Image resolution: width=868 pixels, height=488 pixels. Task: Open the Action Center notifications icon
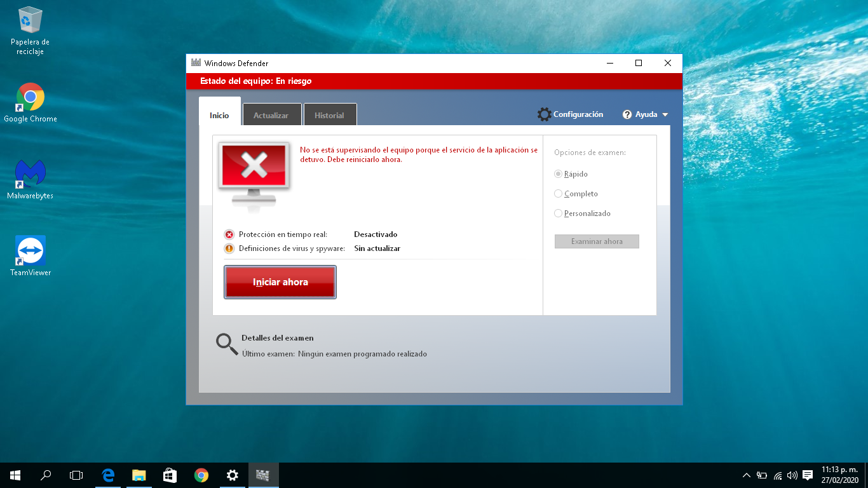tap(808, 475)
